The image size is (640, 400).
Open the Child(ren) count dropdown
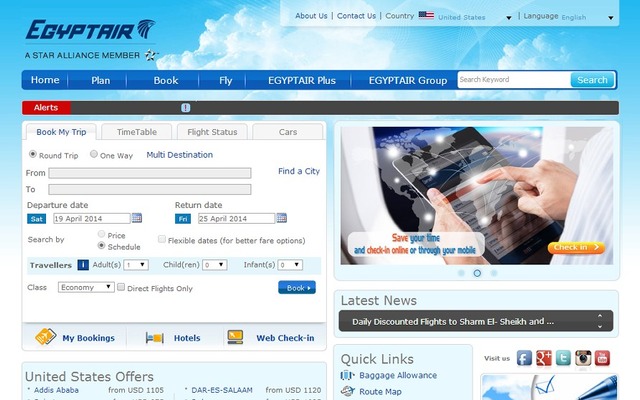tap(215, 265)
